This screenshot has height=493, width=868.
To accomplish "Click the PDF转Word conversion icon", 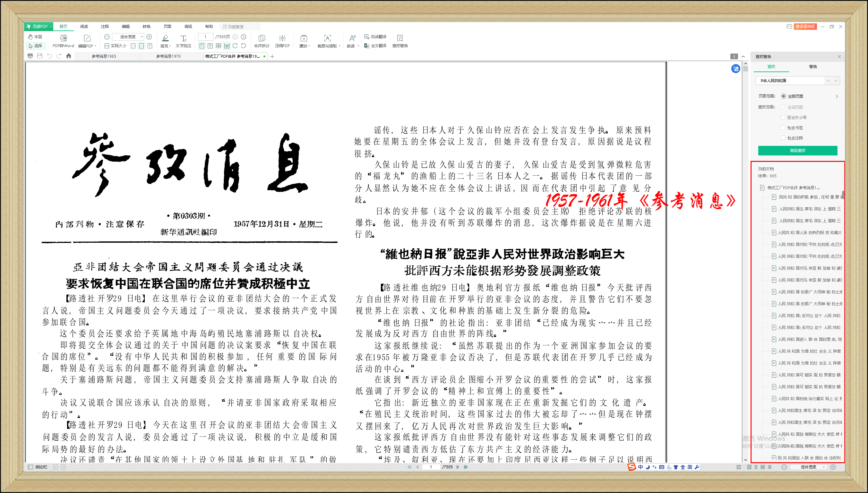I will click(63, 38).
